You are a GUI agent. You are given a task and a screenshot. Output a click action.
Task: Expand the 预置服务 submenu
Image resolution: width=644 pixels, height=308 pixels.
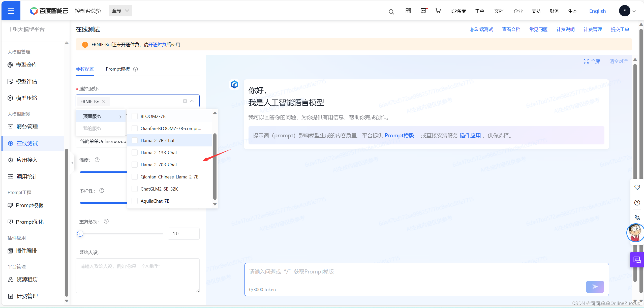coord(101,116)
